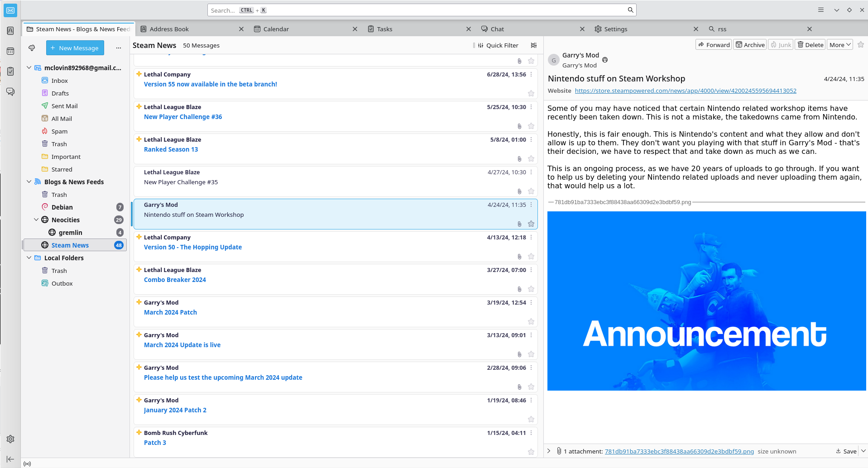Open the More actions dropdown
Viewport: 868px width, 468px height.
840,44
